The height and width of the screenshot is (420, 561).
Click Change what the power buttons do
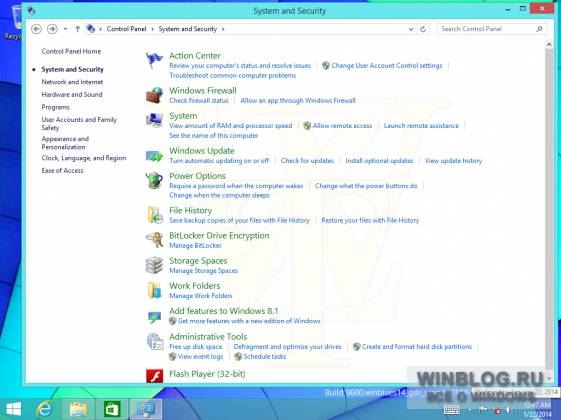[x=366, y=186]
